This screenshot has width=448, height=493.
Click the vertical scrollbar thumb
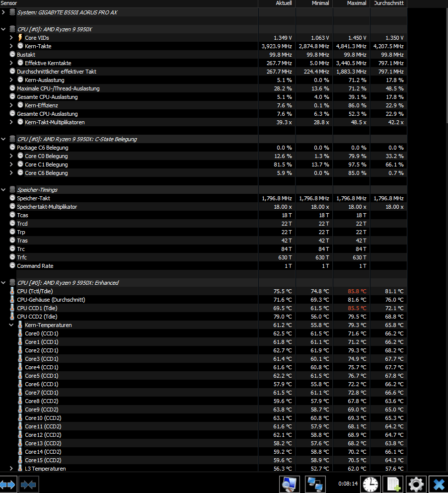(x=447, y=66)
